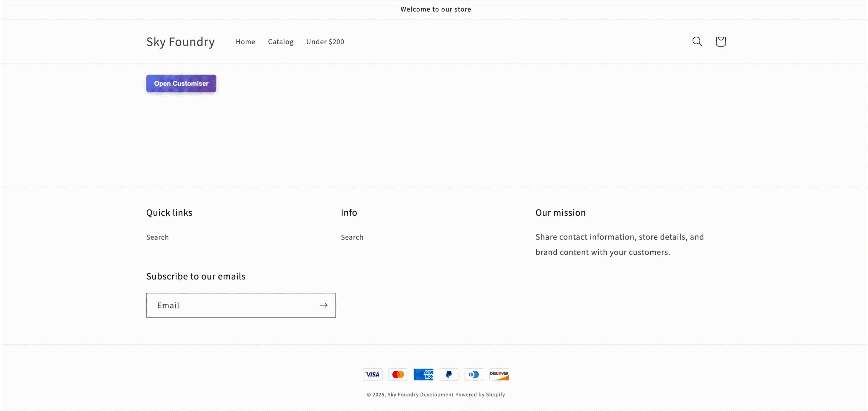Open the Sky Foundry store logo link
Viewport: 868px width, 411px height.
[x=181, y=41]
